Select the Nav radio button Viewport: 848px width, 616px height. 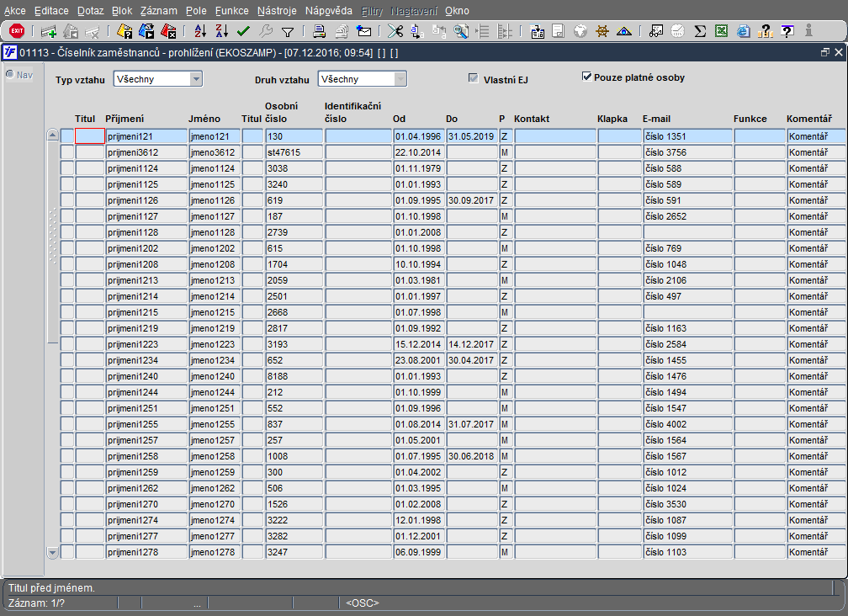click(10, 74)
